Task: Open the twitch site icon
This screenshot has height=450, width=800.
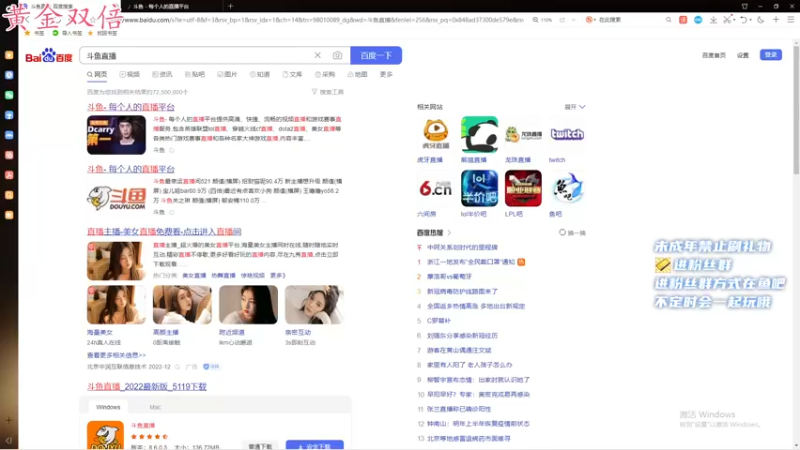Action: (567, 134)
